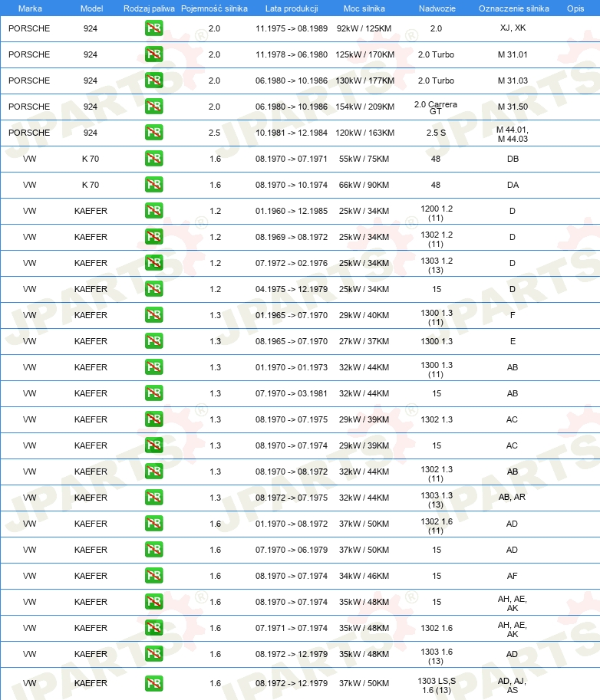This screenshot has width=600, height=700.
Task: Click the fuel icon in the VW K 70 DB row
Action: click(153, 159)
